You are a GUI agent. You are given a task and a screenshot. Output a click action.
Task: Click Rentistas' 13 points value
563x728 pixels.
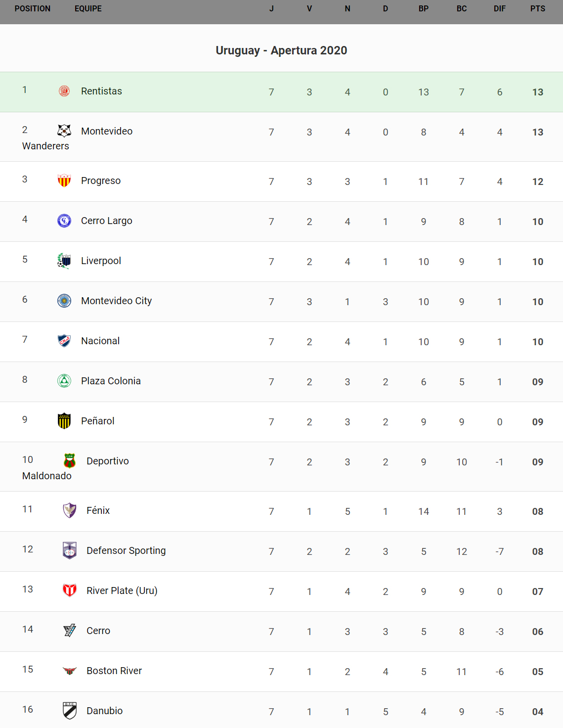(537, 92)
